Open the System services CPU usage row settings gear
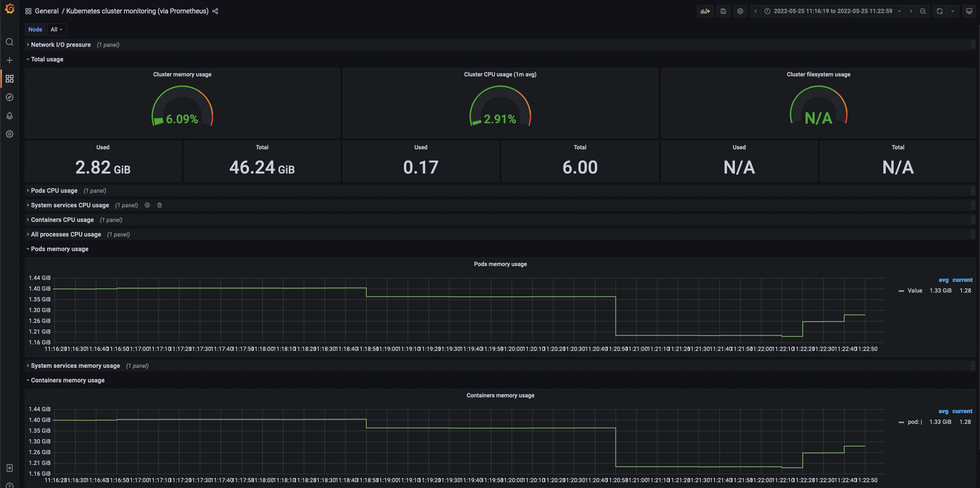The width and height of the screenshot is (980, 488). click(147, 205)
